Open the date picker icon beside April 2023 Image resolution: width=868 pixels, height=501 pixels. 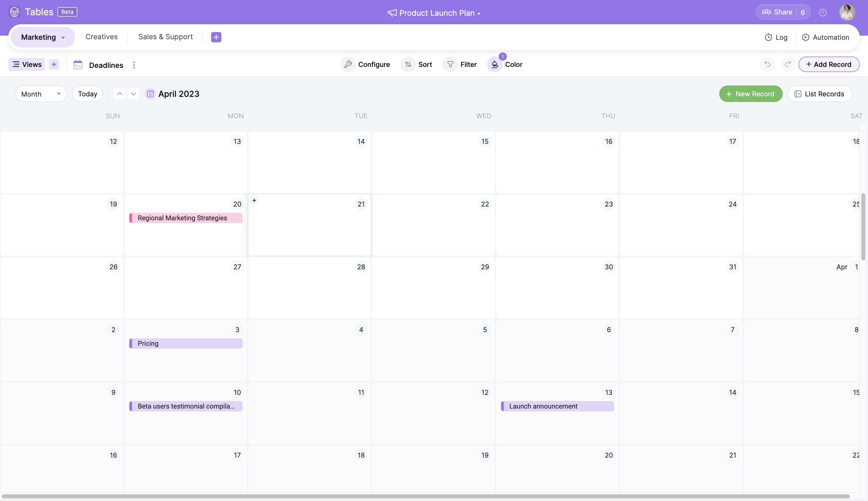click(x=150, y=94)
